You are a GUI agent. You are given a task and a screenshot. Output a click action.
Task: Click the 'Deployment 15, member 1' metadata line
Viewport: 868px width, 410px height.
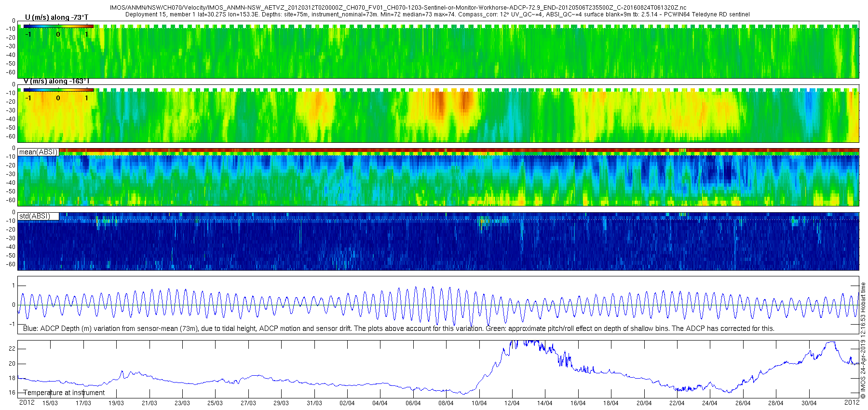[437, 14]
